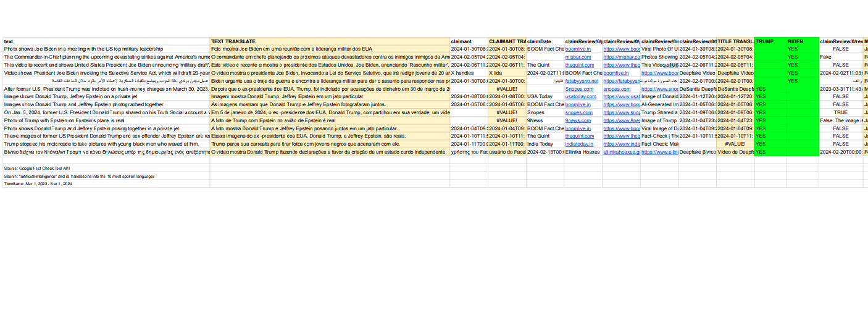The image size is (868, 316).
Task: Select the 'Timeframe: Mar 1, 2023' note cell
Action: 106,184
